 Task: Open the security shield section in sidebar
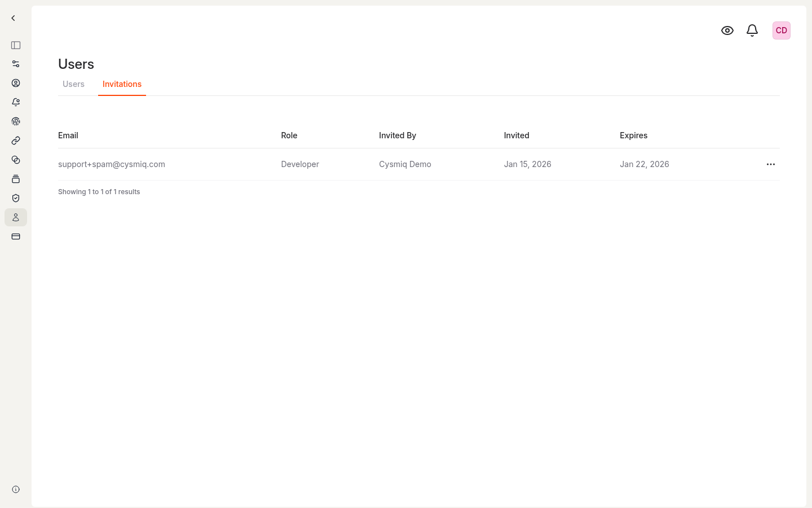[x=16, y=198]
